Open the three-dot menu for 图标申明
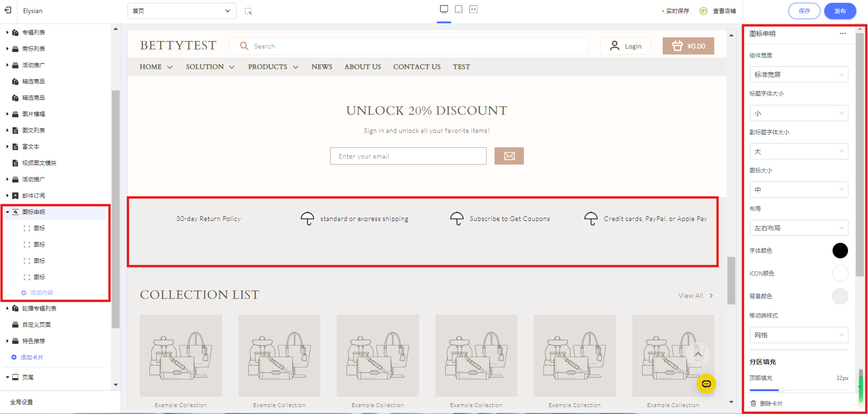This screenshot has height=414, width=868. 842,34
